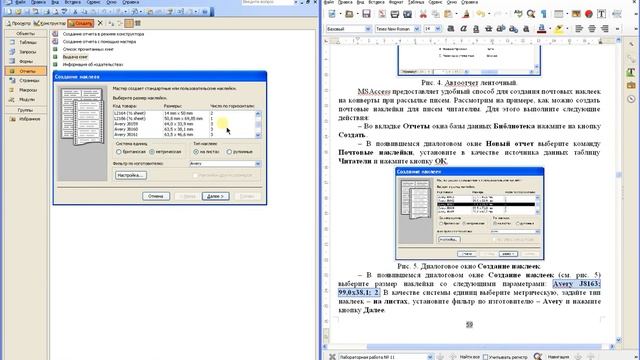Click the List view icon in Access database window
Viewport: 640px width, 360px height.
(129, 23)
